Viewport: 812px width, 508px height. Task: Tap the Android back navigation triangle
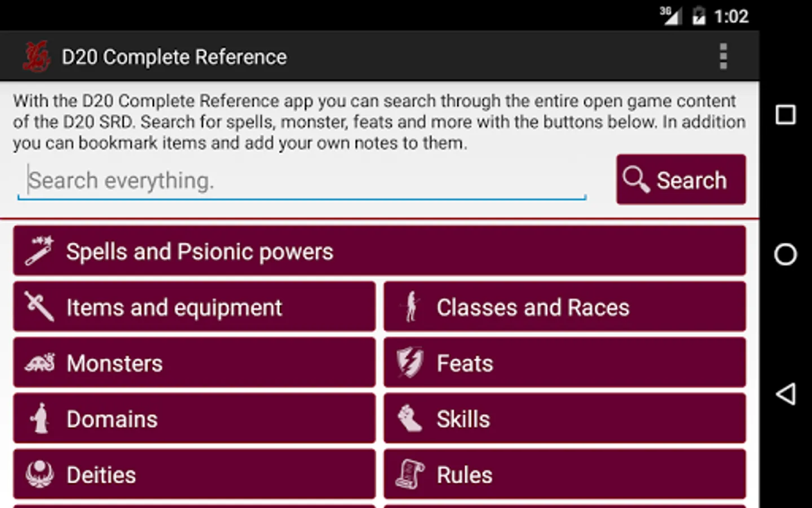(785, 393)
